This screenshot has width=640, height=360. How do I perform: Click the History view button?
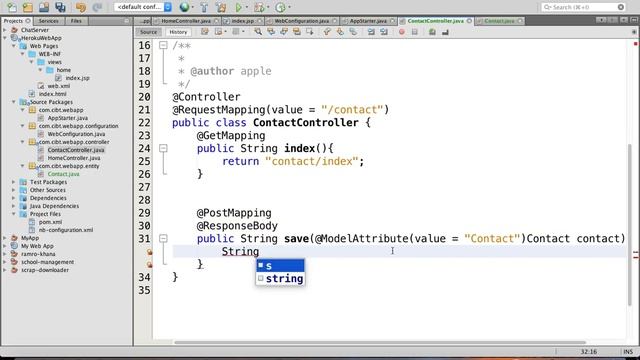click(x=178, y=32)
